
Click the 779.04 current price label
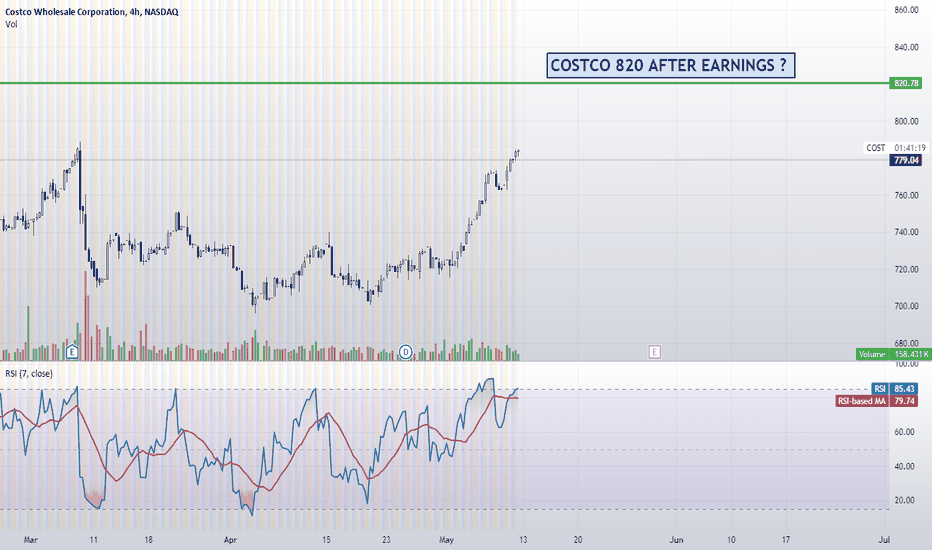pos(906,160)
